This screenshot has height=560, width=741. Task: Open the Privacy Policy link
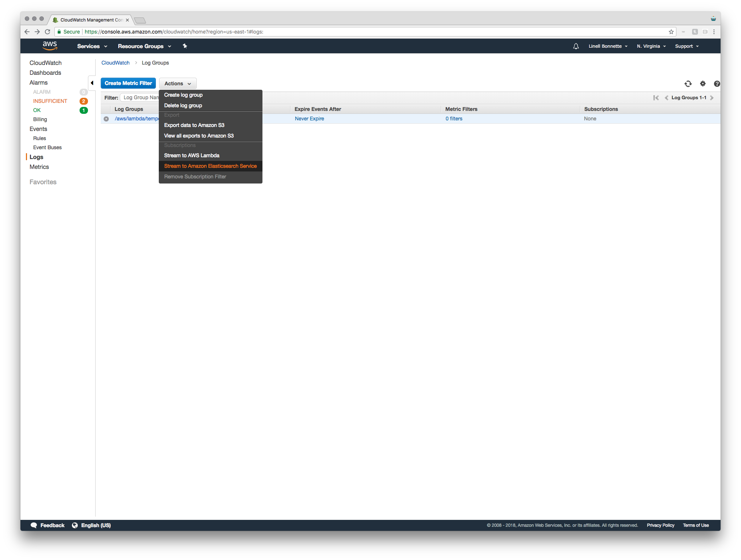click(x=660, y=525)
